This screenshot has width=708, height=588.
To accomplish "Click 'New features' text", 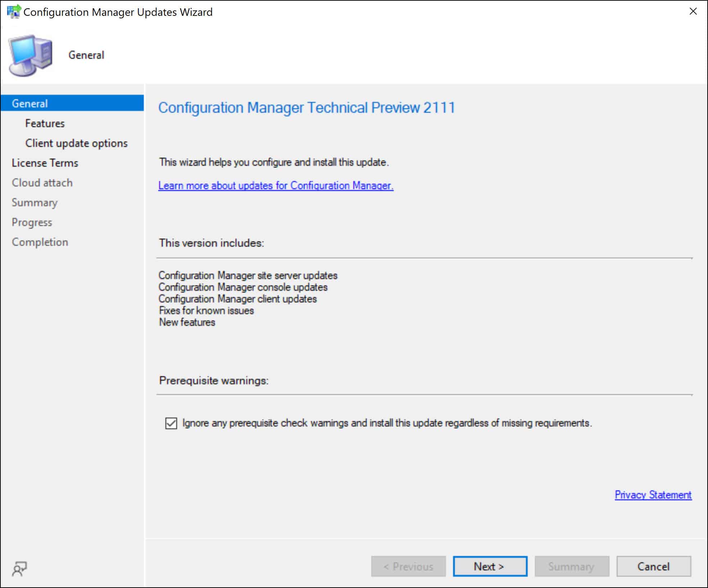I will pyautogui.click(x=187, y=322).
